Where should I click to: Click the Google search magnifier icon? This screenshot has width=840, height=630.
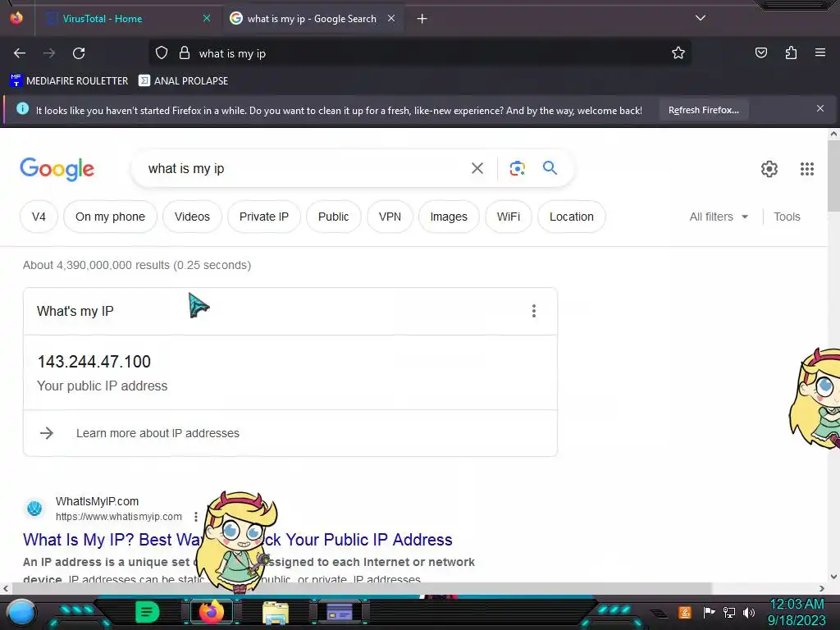pyautogui.click(x=550, y=168)
